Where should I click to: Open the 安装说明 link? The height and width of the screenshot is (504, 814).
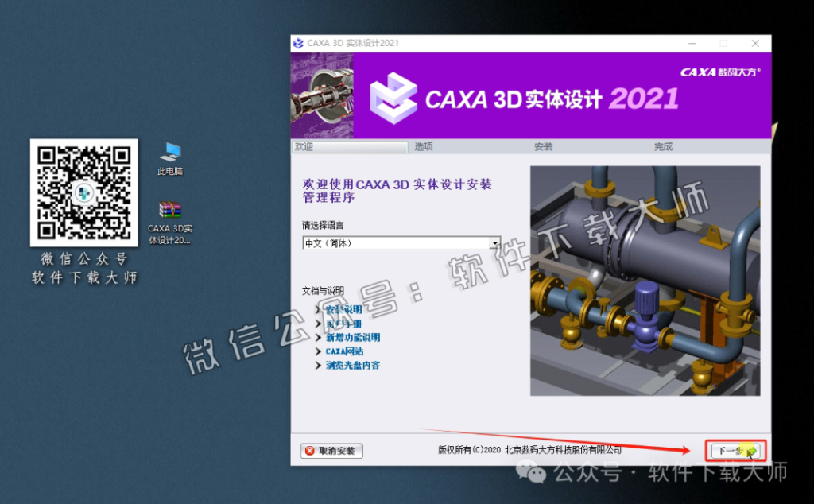tap(343, 309)
